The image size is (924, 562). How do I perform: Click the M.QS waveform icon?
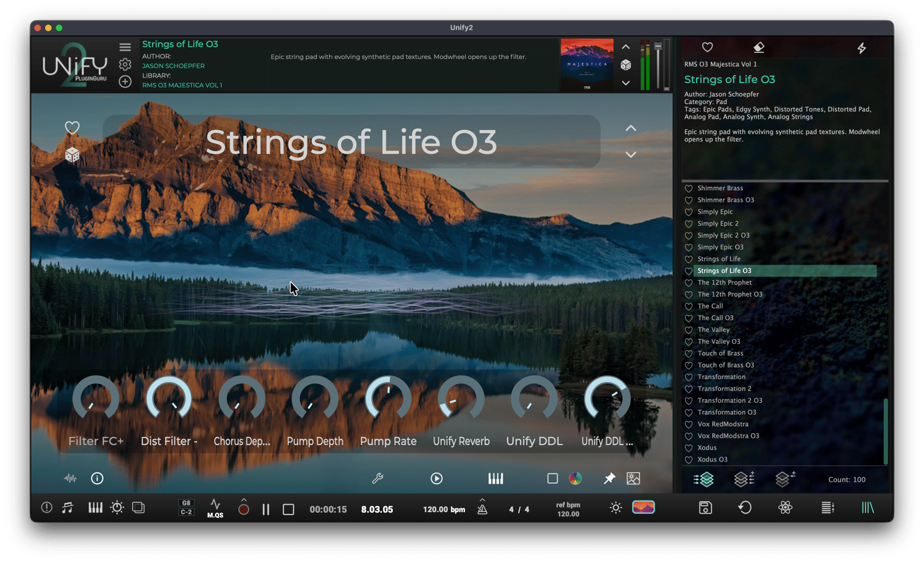click(215, 508)
